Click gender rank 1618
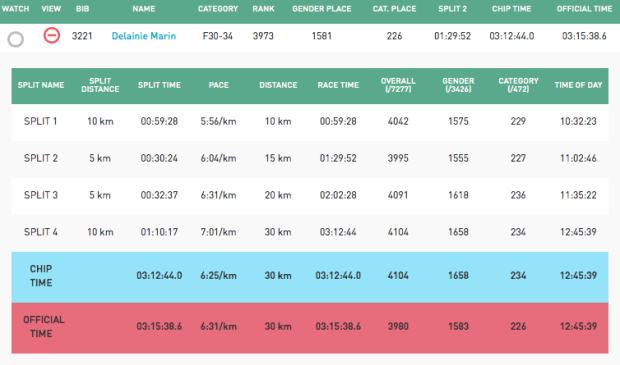Viewport: 620px width, 365px height. (x=458, y=195)
